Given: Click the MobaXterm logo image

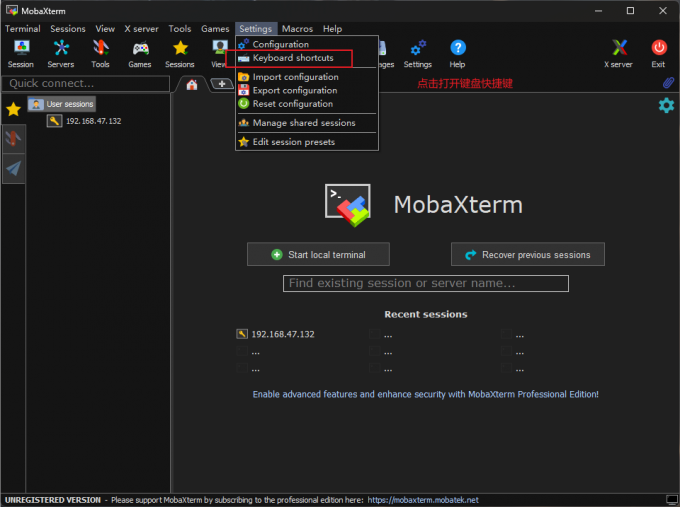Looking at the screenshot, I should pyautogui.click(x=348, y=205).
